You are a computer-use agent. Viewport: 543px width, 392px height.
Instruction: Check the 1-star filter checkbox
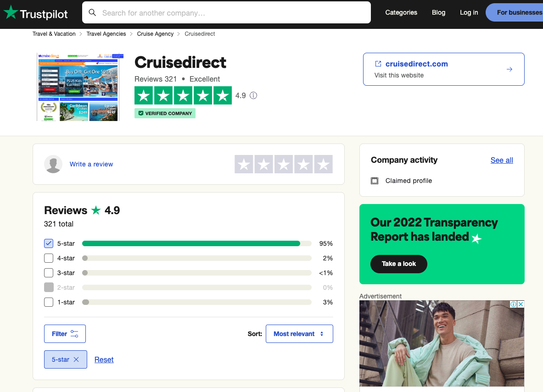tap(49, 302)
